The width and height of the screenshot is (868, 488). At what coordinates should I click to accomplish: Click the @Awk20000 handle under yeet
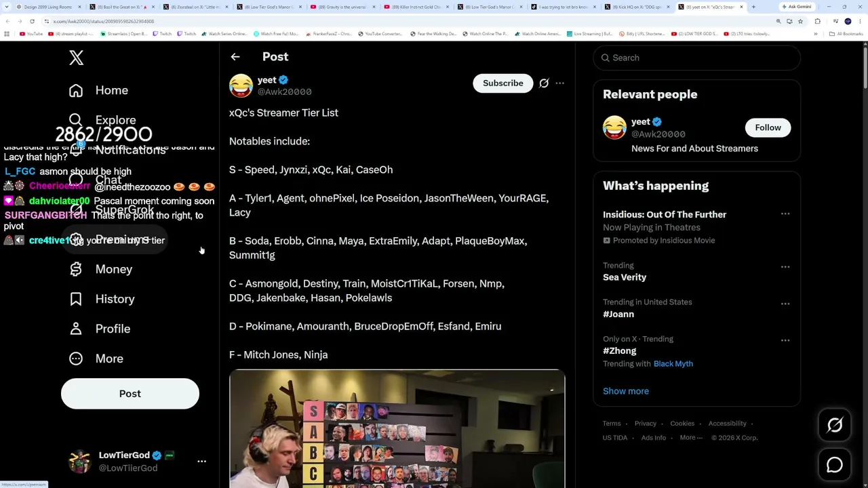(285, 91)
